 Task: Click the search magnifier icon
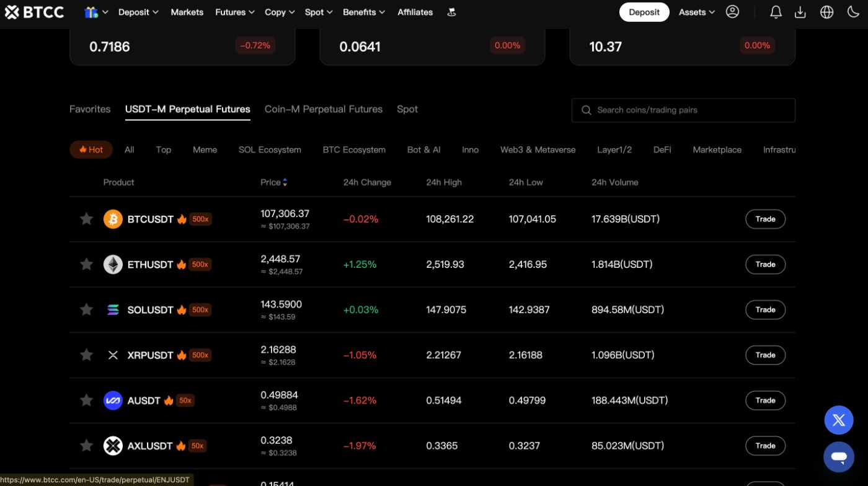[586, 110]
